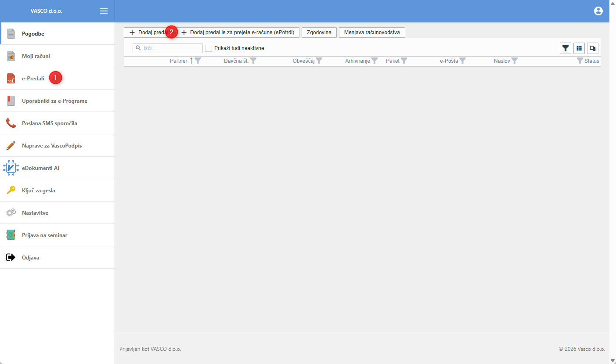Click Dodaj predal le za prejete e-račune
This screenshot has width=616, height=364.
pyautogui.click(x=238, y=32)
